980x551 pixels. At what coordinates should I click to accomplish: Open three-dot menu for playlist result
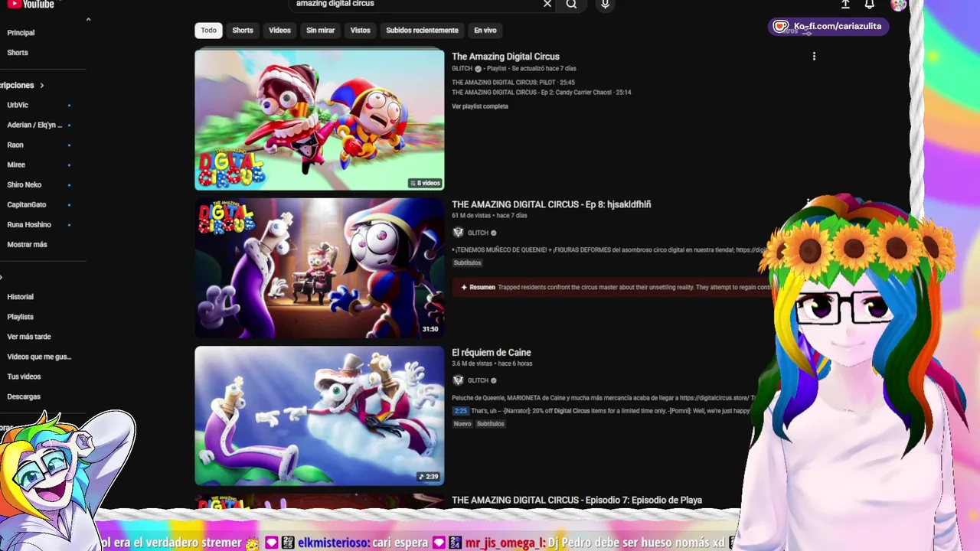814,56
